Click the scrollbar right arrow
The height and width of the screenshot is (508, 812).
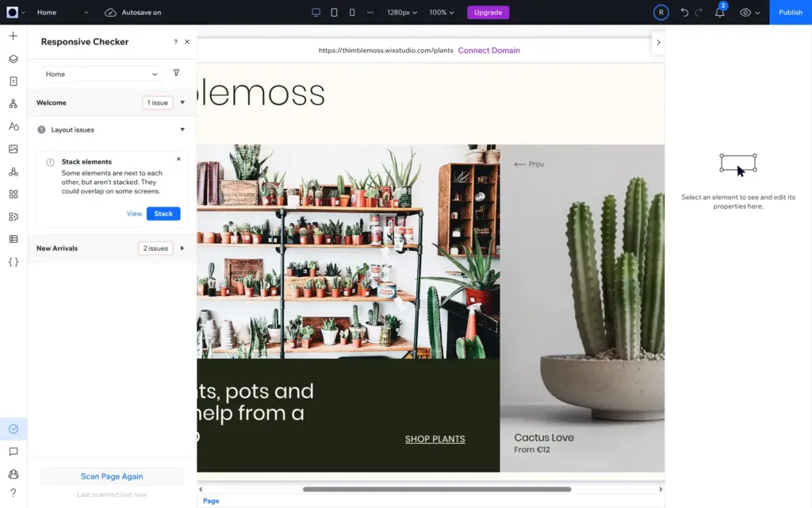click(x=661, y=489)
